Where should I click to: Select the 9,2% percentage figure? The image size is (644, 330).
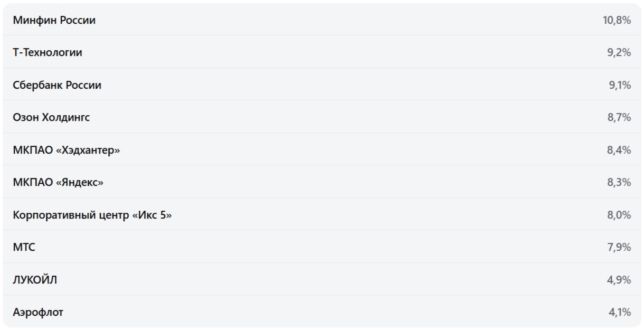coord(619,53)
